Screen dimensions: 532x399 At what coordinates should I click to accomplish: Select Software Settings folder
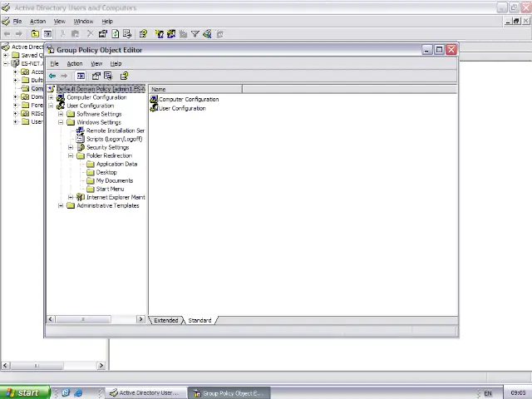pos(99,114)
